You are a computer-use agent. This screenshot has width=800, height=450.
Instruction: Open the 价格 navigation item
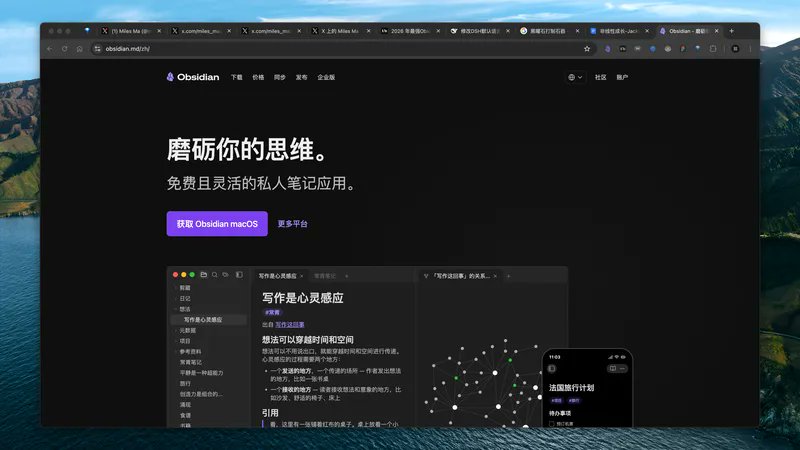pyautogui.click(x=258, y=78)
